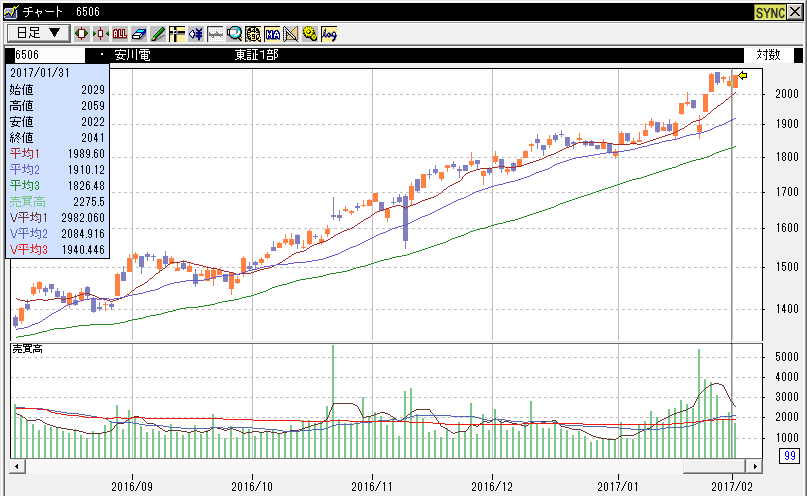807x496 pixels.
Task: Click the 99 value box beside volume chart
Action: click(790, 456)
